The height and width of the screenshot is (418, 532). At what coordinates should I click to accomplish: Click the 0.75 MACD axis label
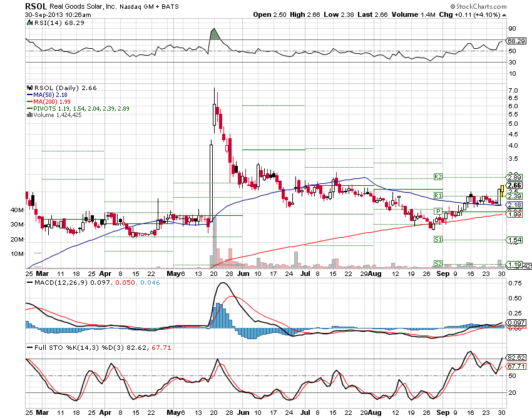[515, 283]
